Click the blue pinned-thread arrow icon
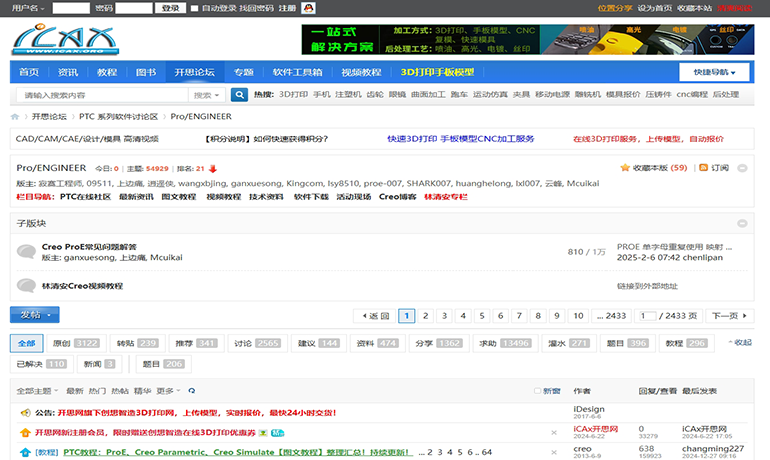Image resolution: width=770 pixels, height=460 pixels. [25, 452]
